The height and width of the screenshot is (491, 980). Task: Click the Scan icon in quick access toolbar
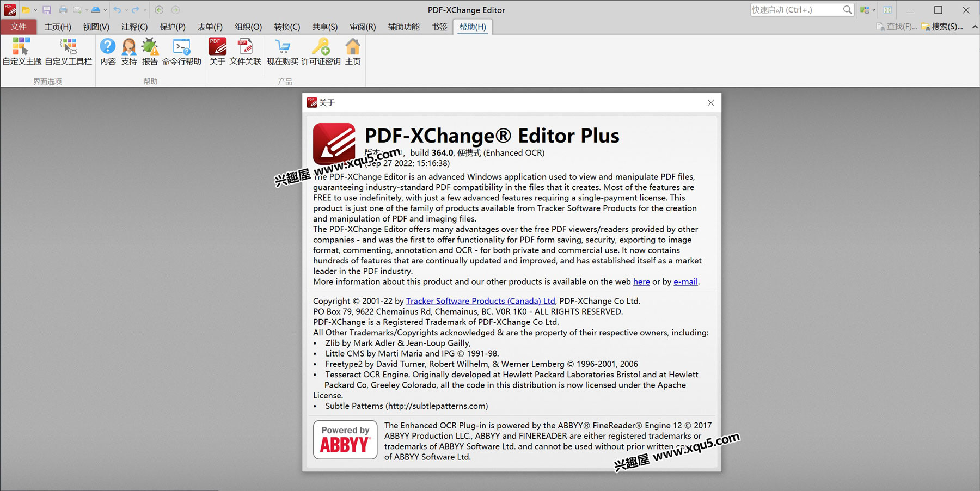click(96, 10)
